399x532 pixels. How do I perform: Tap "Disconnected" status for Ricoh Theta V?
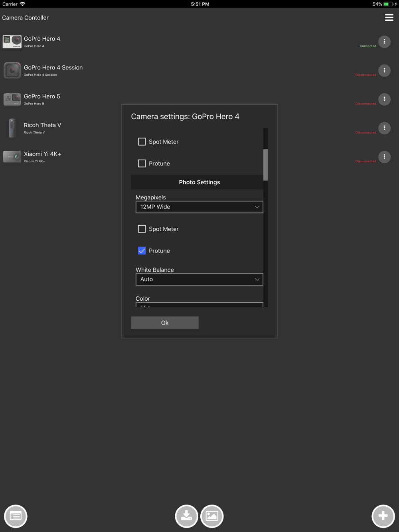point(366,132)
